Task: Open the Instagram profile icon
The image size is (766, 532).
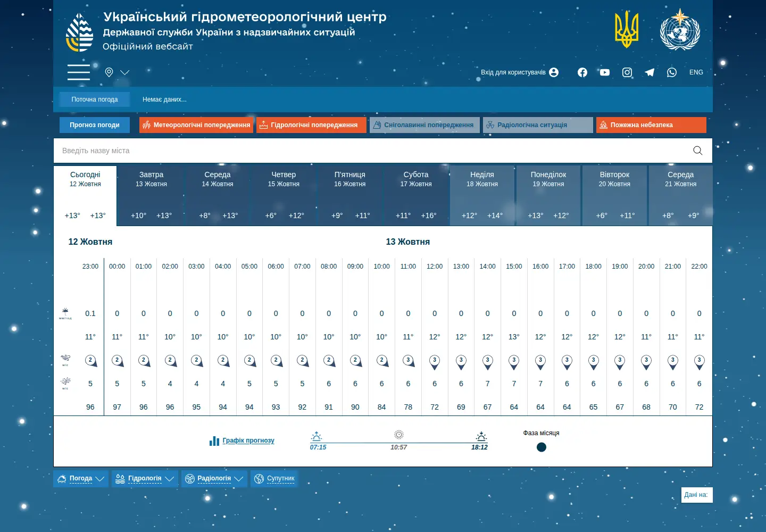Action: [627, 72]
